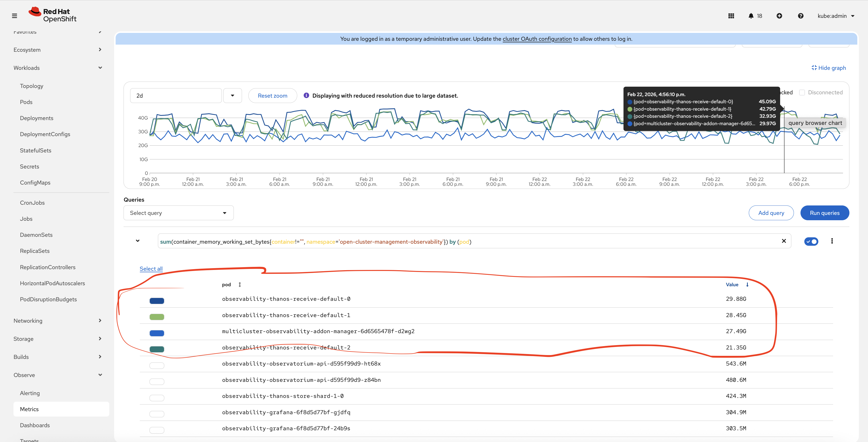Go to StatefulSets in Workloads
868x442 pixels.
click(x=35, y=150)
